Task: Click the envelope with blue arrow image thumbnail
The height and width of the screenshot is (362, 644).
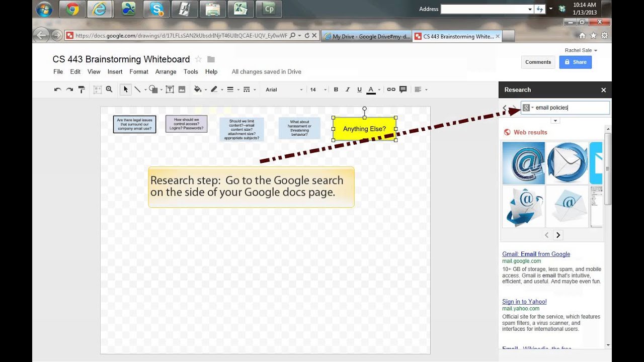Action: click(523, 207)
